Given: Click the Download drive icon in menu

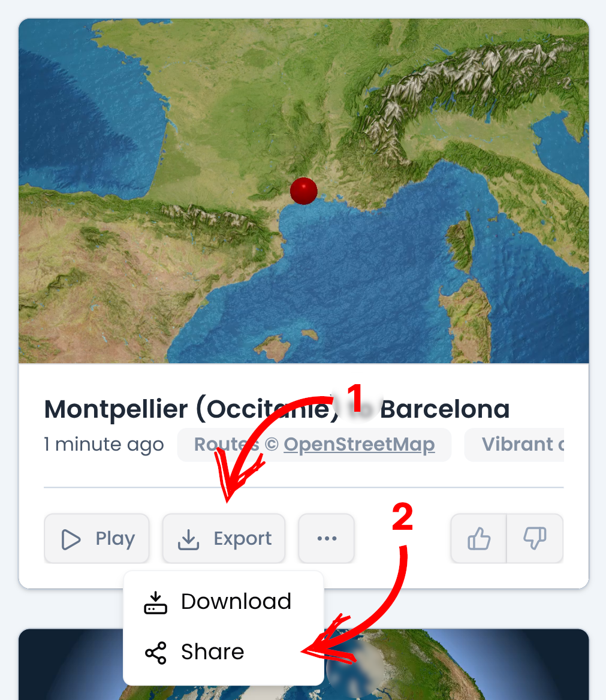Looking at the screenshot, I should [155, 603].
